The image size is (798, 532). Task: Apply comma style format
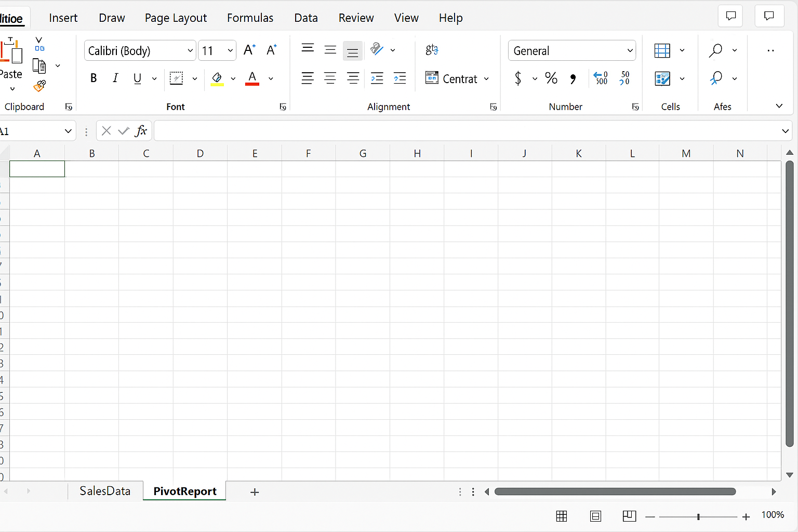573,79
